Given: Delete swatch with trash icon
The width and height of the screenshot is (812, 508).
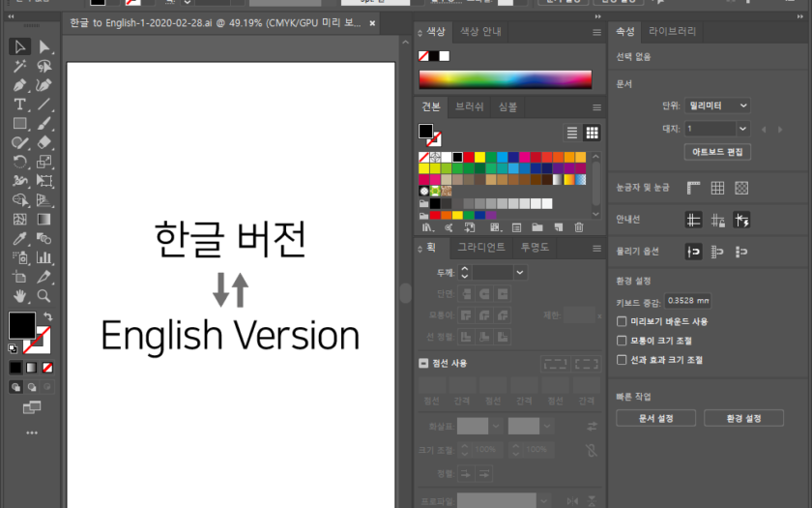Looking at the screenshot, I should (579, 227).
